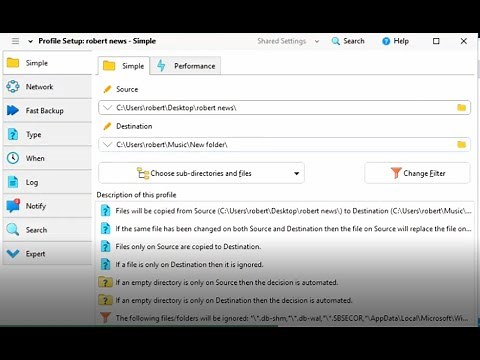Close the Profile Setup window

click(x=464, y=41)
